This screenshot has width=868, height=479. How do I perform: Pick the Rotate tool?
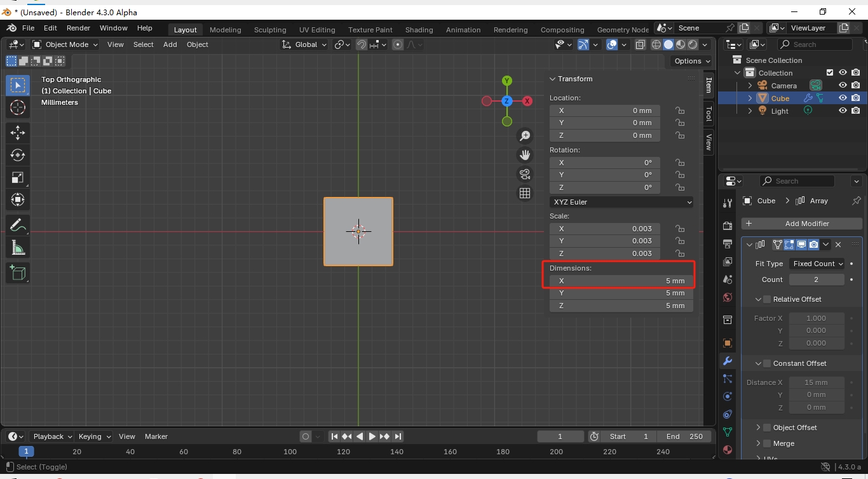[18, 155]
